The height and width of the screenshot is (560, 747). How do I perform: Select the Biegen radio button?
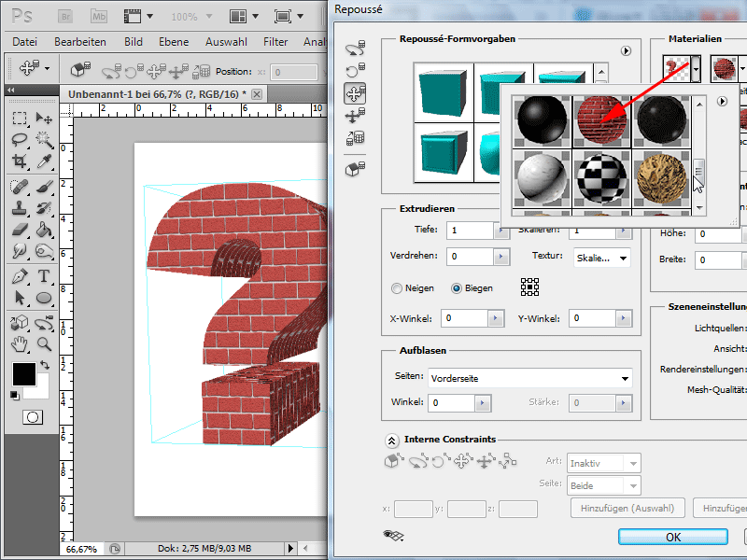pyautogui.click(x=457, y=288)
